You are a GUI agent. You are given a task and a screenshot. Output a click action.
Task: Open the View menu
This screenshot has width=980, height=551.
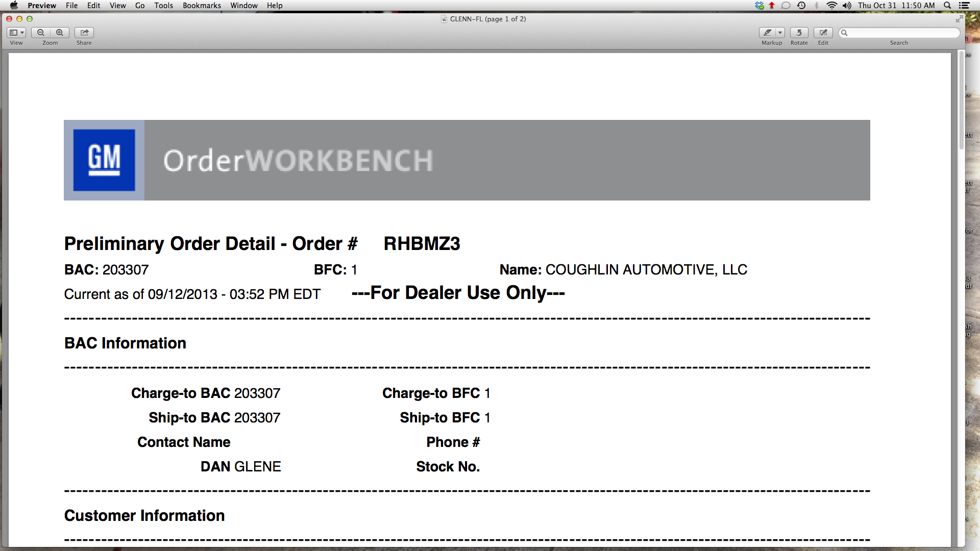[117, 6]
